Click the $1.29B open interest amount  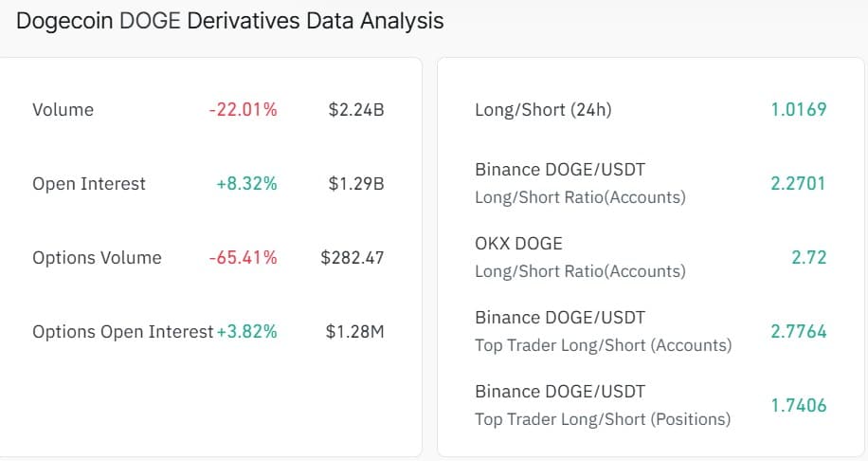[355, 184]
